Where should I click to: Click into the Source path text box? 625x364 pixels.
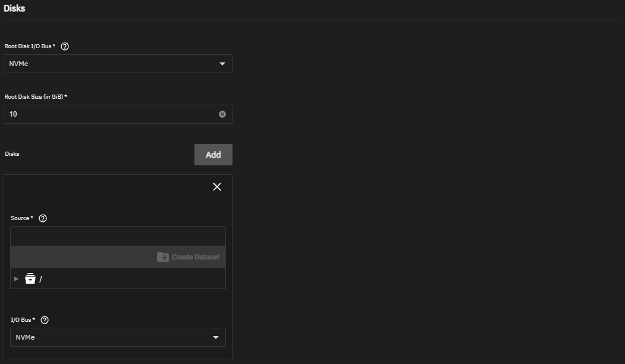pos(118,236)
